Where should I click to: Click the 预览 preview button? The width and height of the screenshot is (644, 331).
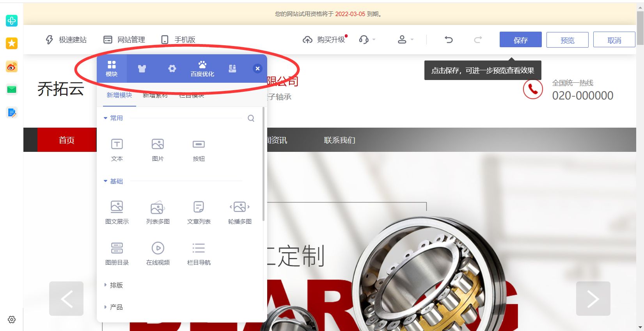[x=567, y=39]
